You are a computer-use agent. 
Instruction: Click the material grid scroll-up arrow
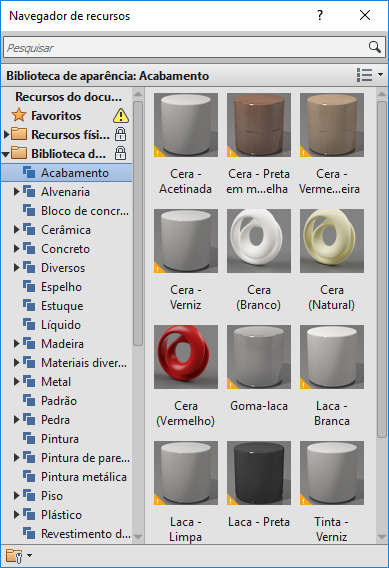pos(382,94)
